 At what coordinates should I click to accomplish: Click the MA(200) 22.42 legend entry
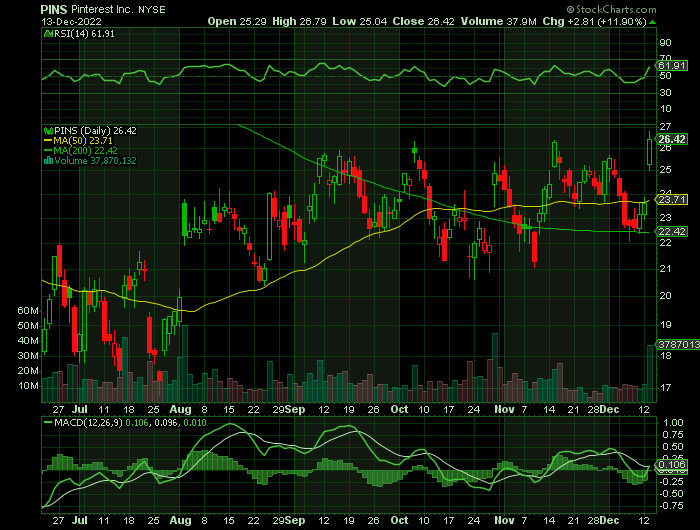click(80, 150)
